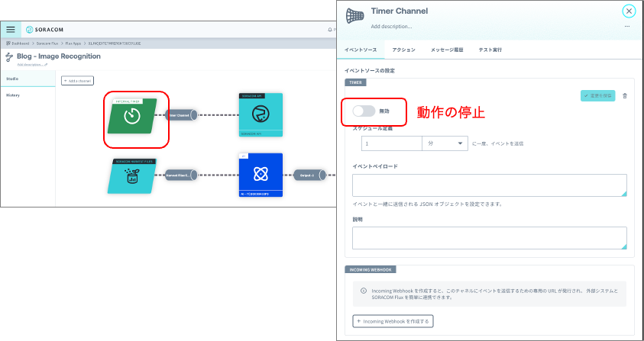Open the three-dot more options menu
The image size is (644, 341).
[x=626, y=26]
